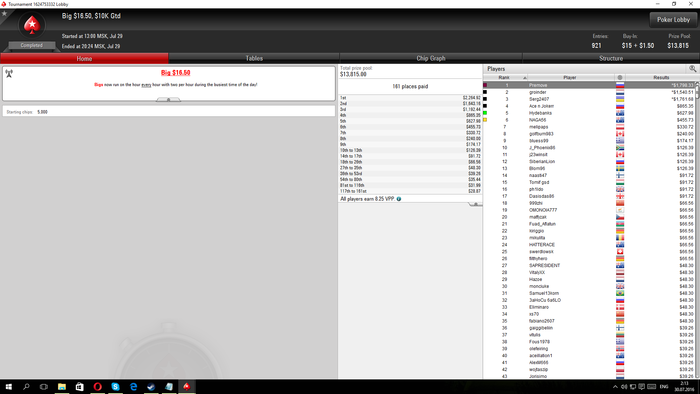Click the PokerStars spade logo
700x394 pixels.
(x=32, y=25)
